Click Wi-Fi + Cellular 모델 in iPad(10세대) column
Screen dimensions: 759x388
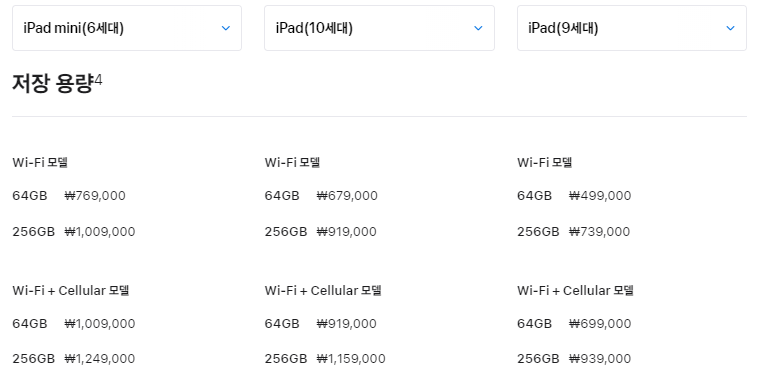[x=323, y=290]
